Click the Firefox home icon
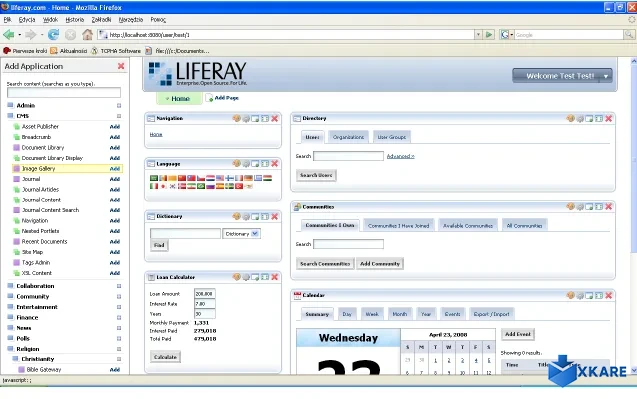The width and height of the screenshot is (637, 399). click(87, 35)
